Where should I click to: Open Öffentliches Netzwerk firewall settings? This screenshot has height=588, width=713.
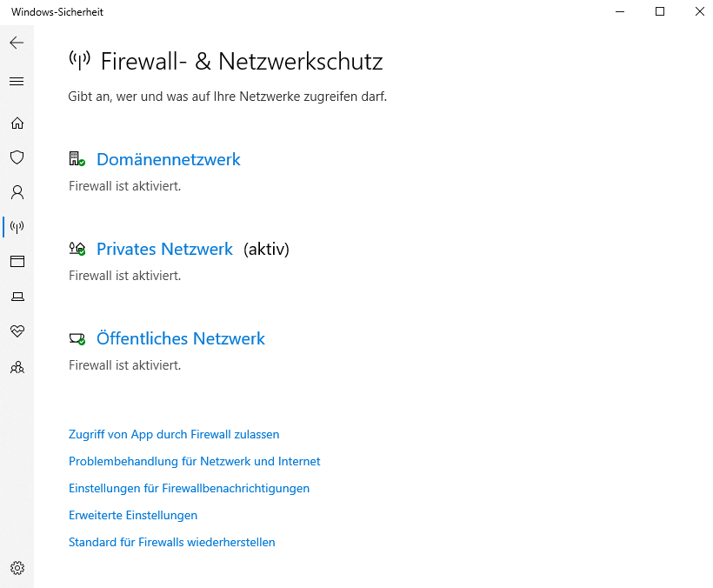(x=181, y=338)
